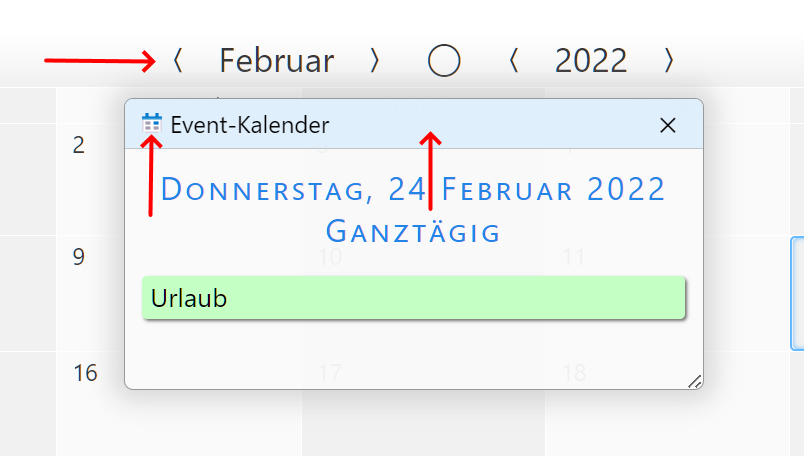This screenshot has width=812, height=467.
Task: Click the resize grip of the popup
Action: tap(695, 381)
